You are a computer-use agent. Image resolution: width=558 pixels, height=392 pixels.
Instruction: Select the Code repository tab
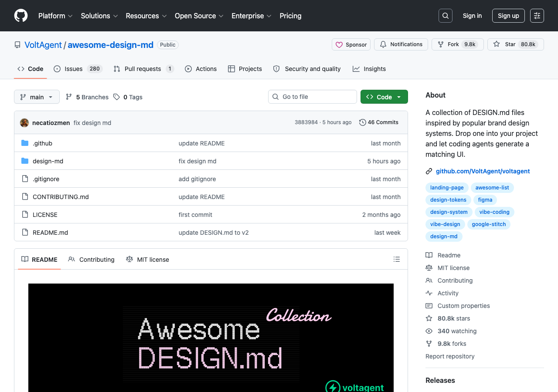(31, 69)
